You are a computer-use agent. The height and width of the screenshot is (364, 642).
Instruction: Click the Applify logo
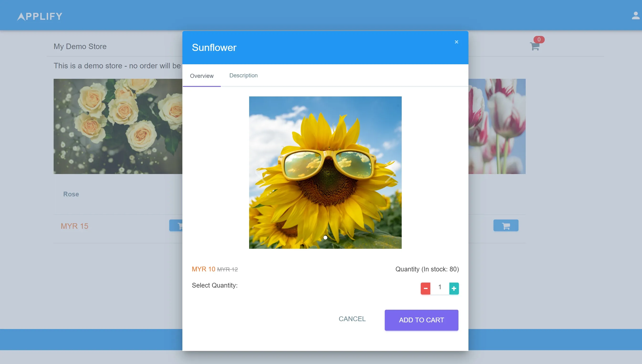coord(40,16)
